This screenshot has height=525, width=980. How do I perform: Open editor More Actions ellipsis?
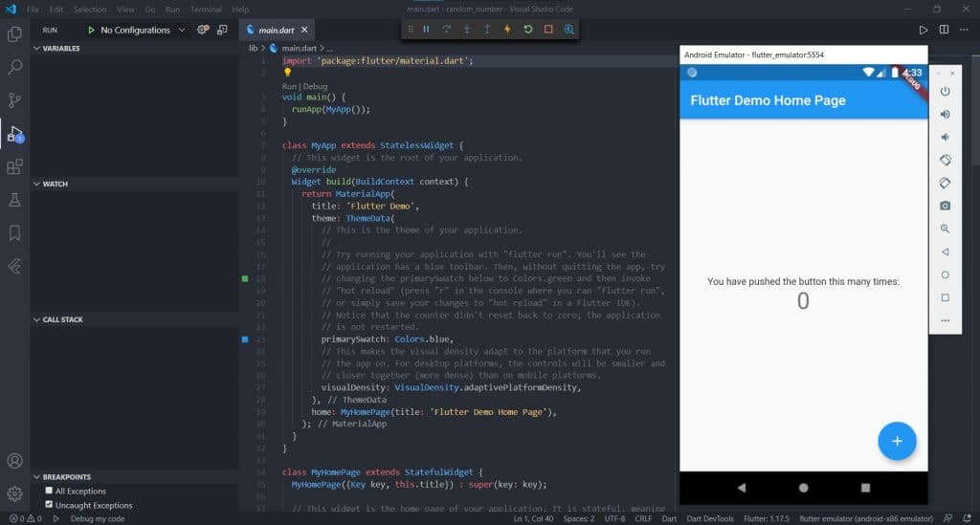965,30
